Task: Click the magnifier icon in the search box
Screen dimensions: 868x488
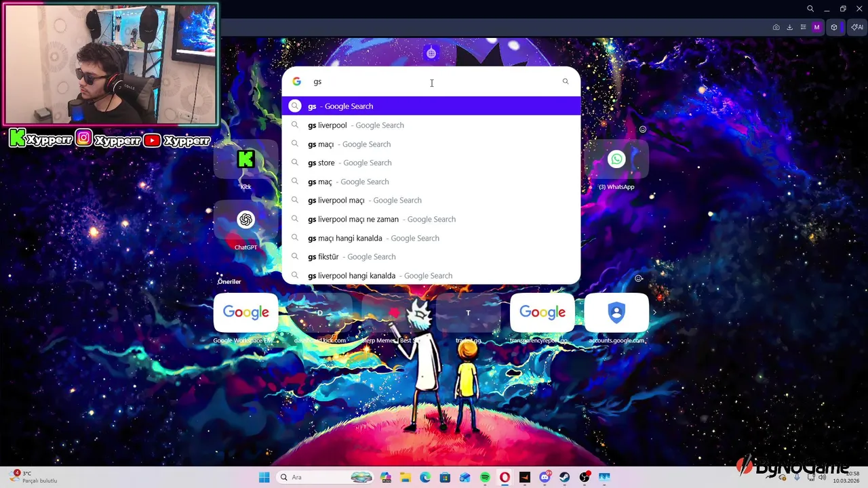Action: [x=565, y=81]
